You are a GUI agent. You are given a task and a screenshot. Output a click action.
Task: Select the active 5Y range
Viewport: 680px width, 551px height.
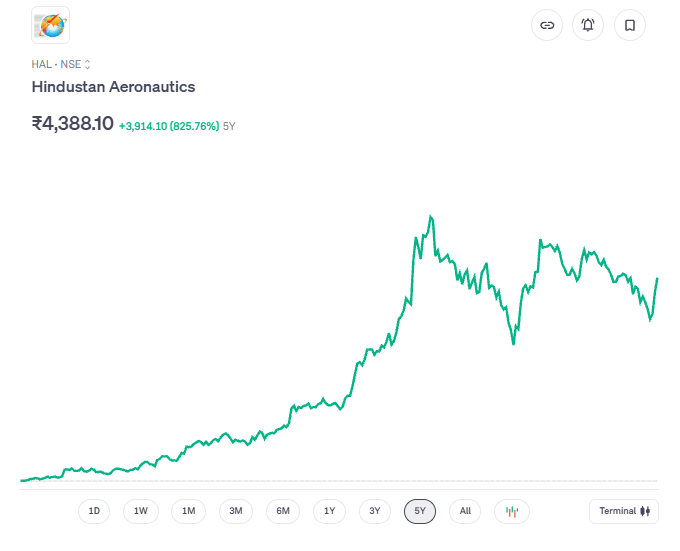coord(421,511)
